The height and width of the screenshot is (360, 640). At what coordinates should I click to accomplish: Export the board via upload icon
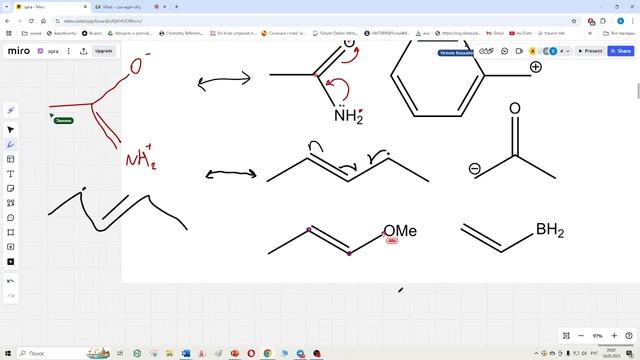click(84, 51)
